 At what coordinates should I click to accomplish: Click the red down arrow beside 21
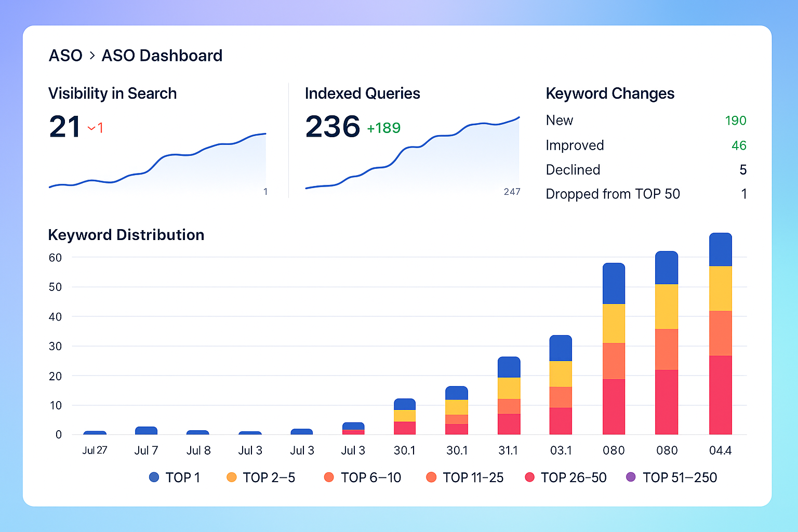coord(91,128)
